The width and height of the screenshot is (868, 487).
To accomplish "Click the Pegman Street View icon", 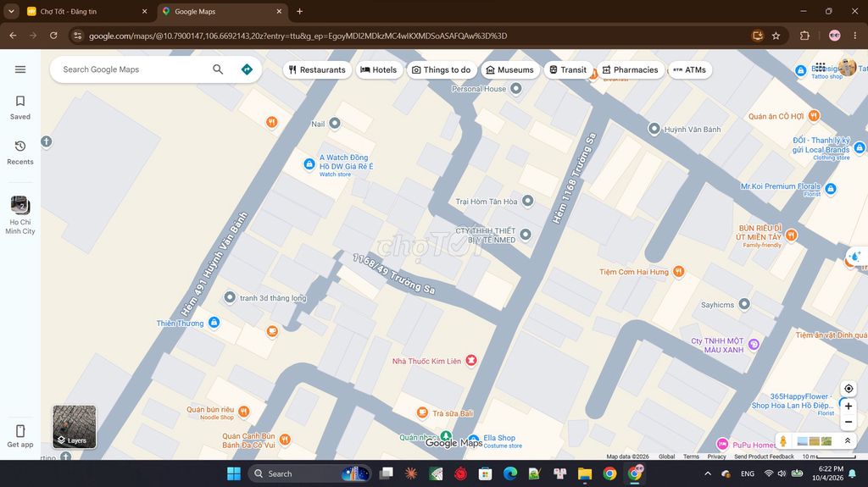I will pyautogui.click(x=782, y=441).
